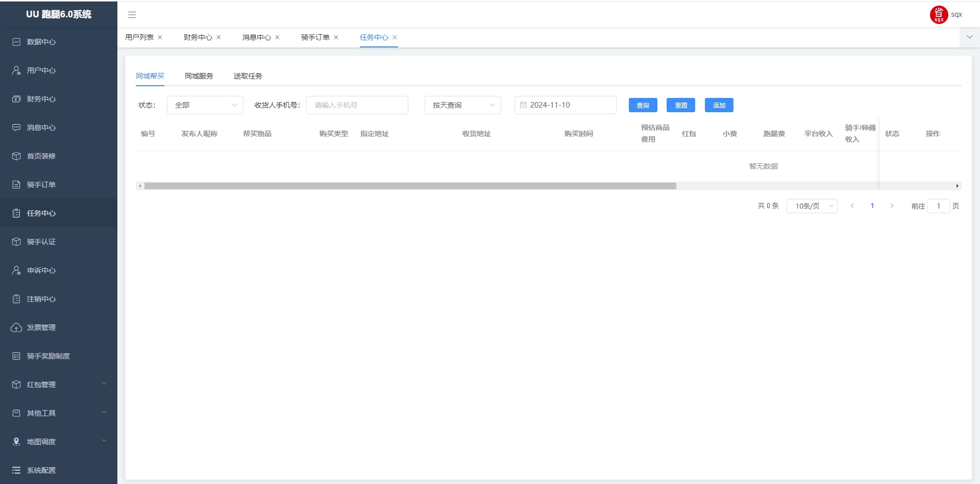Click the 红包管理 box icon

(x=16, y=385)
